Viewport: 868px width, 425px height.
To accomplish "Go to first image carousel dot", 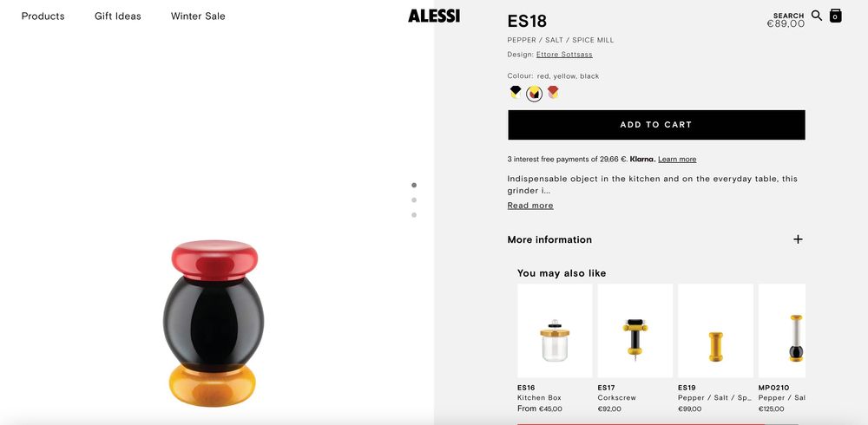I will (414, 185).
